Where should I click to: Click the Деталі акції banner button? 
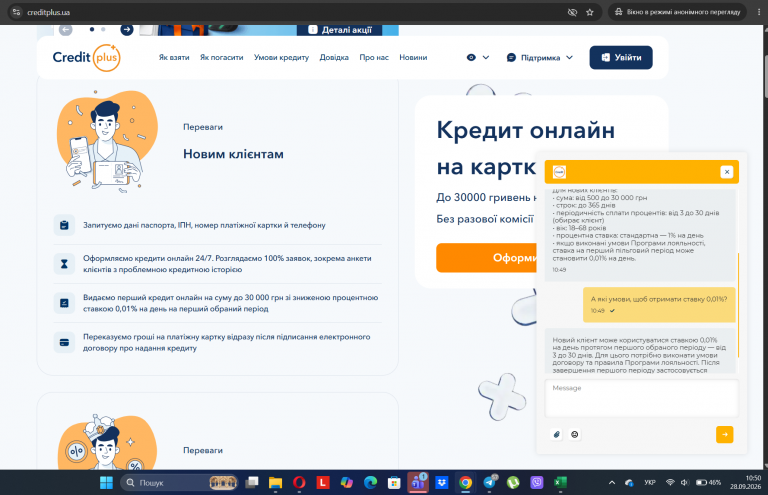pos(339,30)
